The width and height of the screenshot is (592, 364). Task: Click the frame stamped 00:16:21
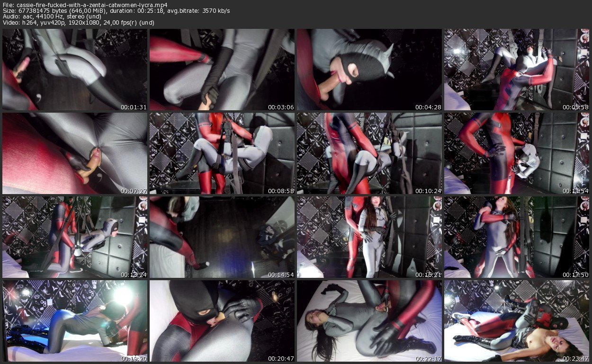pyautogui.click(x=369, y=237)
